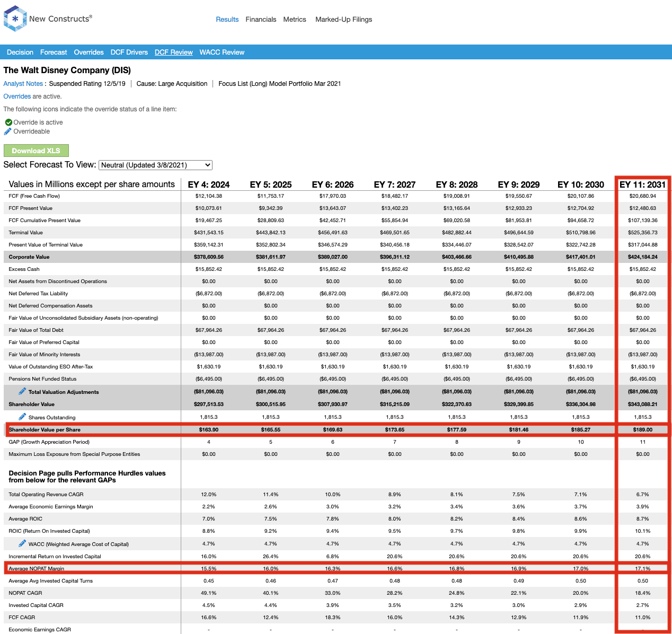Click the Value of Outstanding ESO After-Tax label
The width and height of the screenshot is (672, 634).
[51, 367]
